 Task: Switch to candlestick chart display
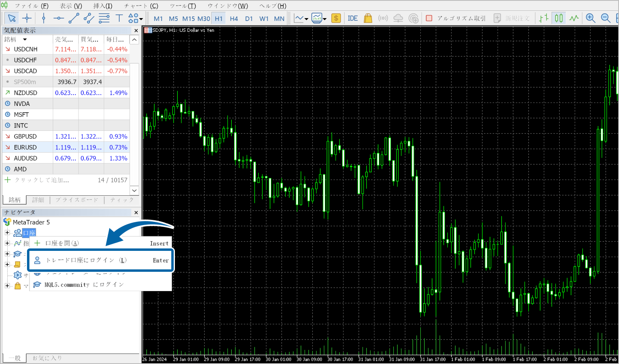559,18
